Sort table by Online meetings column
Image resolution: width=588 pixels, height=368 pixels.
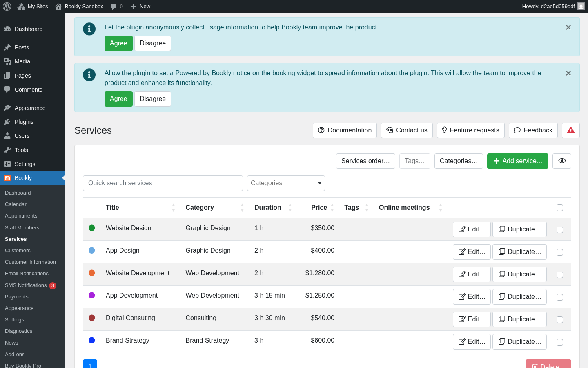pyautogui.click(x=410, y=208)
